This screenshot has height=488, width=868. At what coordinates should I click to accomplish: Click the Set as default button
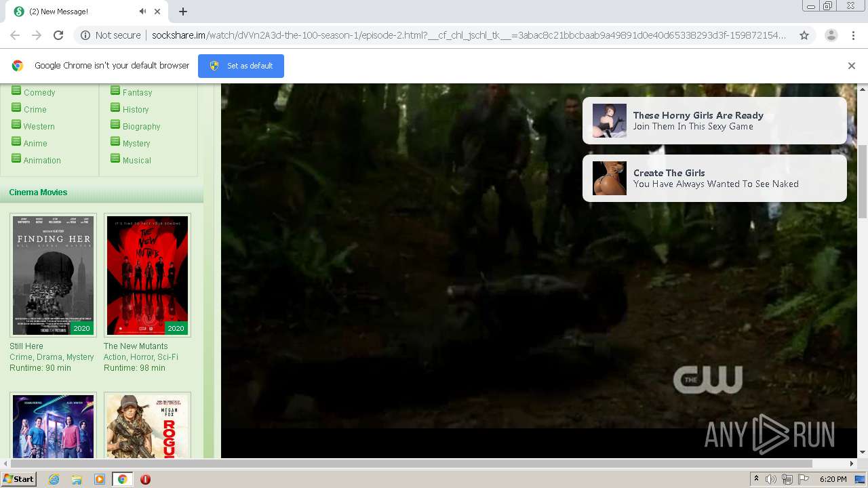241,66
